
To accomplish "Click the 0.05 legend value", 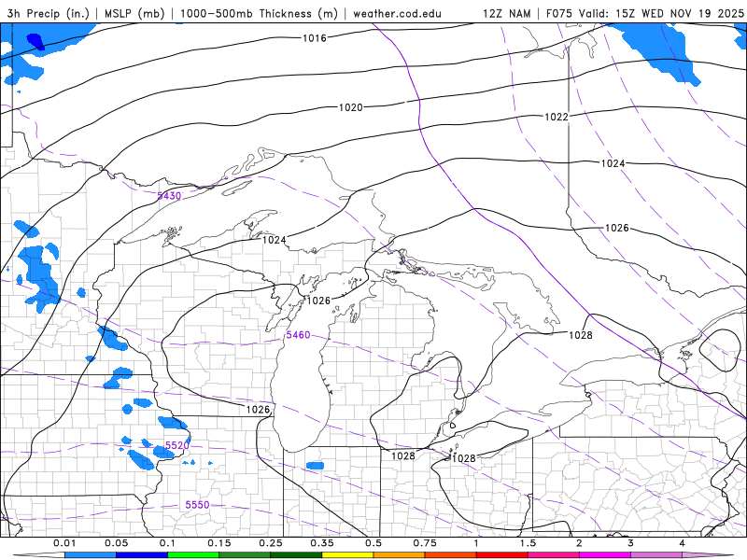I will pyautogui.click(x=116, y=543).
